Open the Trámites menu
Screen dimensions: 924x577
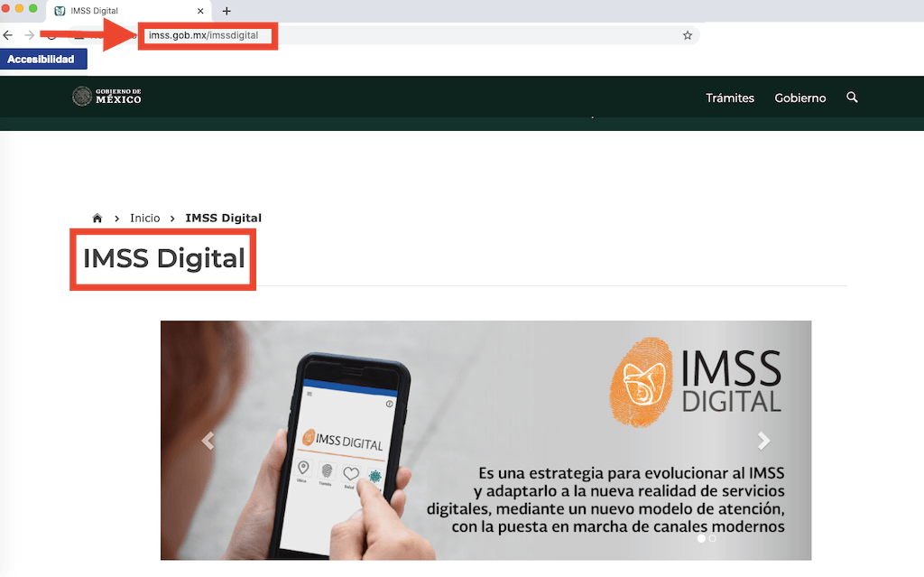tap(729, 98)
